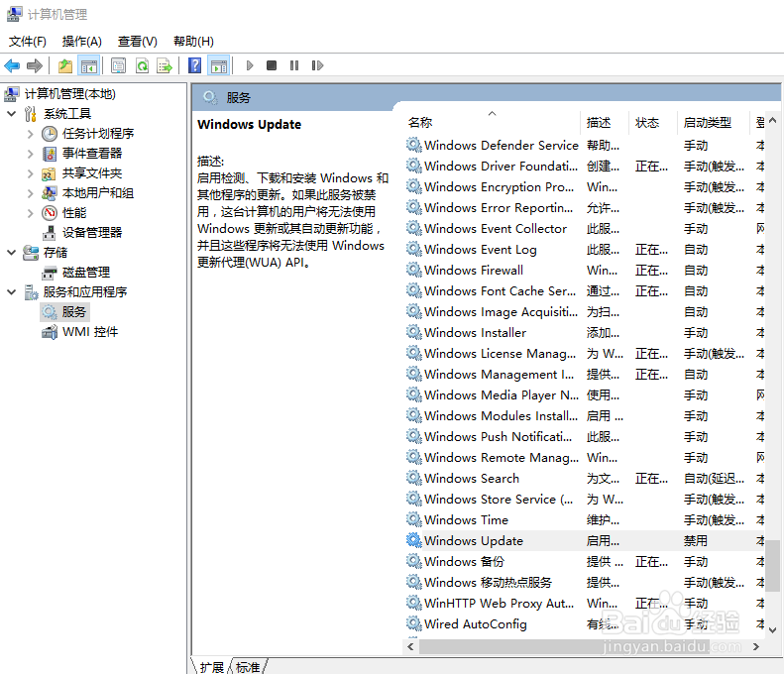Collapse the 系统工具 tree node
The height and width of the screenshot is (674, 784).
12,114
